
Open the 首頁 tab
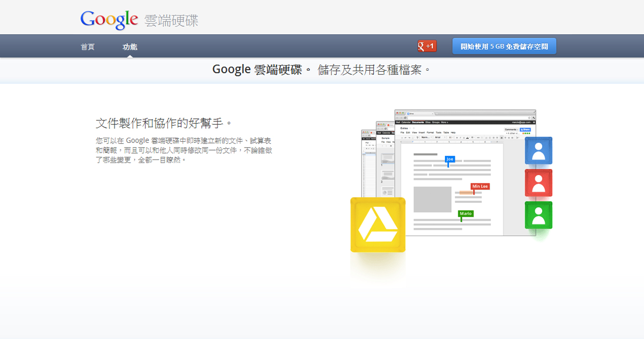pyautogui.click(x=88, y=47)
